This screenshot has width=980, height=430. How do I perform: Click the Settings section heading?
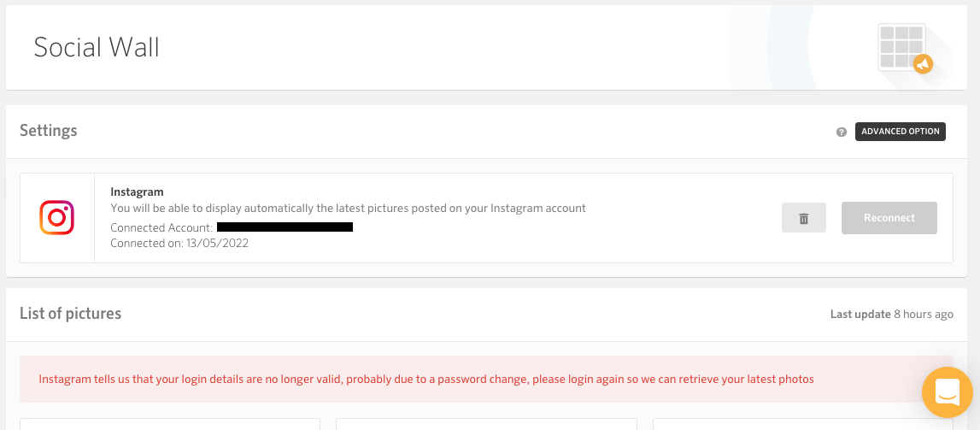pyautogui.click(x=49, y=131)
